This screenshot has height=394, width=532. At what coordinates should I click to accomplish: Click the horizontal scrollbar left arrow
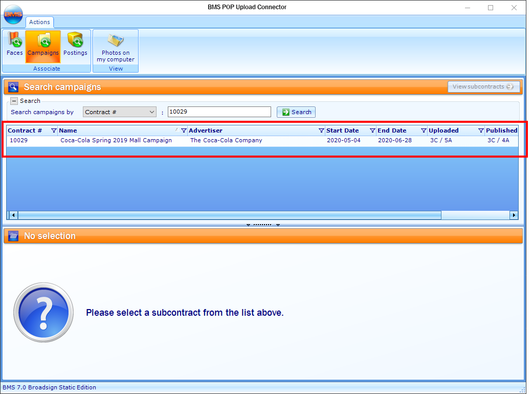pos(13,215)
